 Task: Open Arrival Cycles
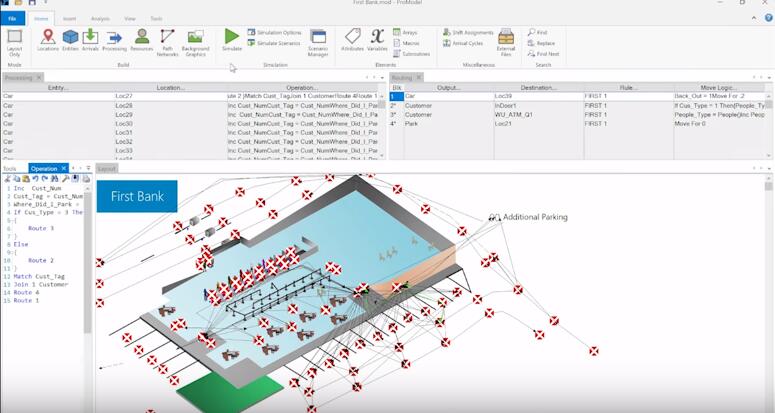[x=463, y=43]
